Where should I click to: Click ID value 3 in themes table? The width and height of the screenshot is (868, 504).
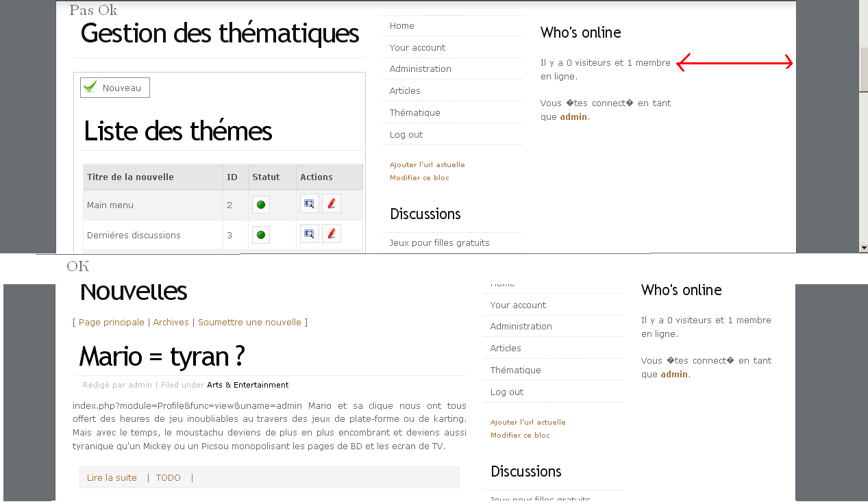(230, 235)
